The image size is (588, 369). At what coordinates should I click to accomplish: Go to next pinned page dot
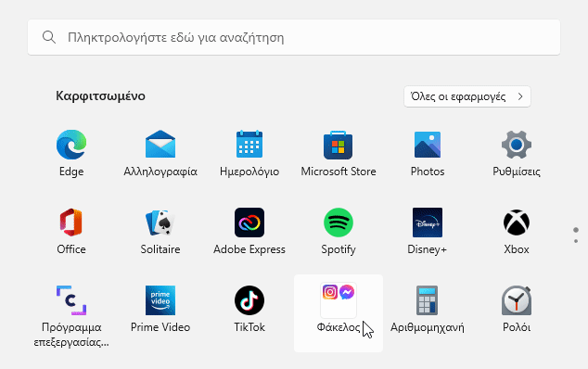point(576,241)
